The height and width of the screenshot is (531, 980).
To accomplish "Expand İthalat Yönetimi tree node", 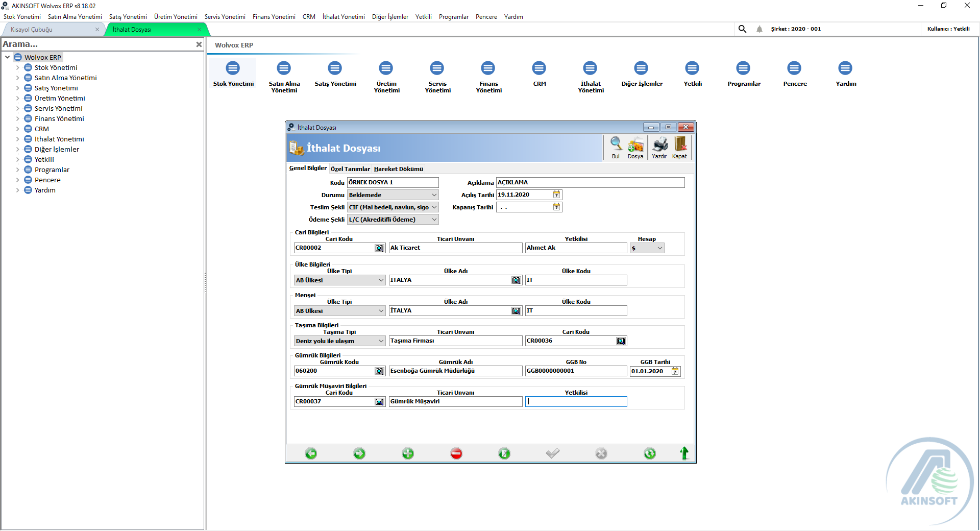I will pyautogui.click(x=17, y=139).
